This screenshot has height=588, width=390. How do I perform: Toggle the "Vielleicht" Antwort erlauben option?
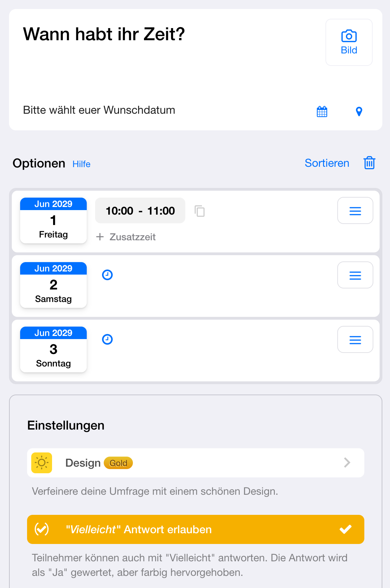[196, 529]
